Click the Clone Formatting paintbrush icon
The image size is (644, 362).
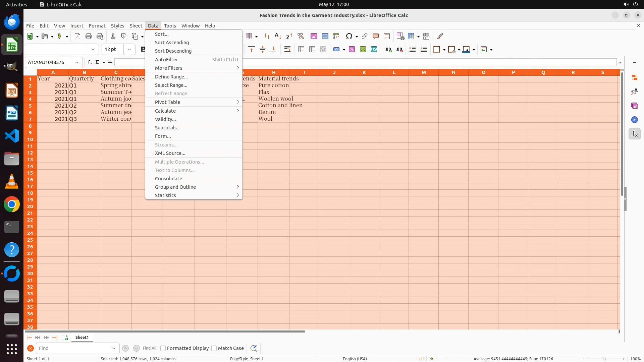[440, 36]
